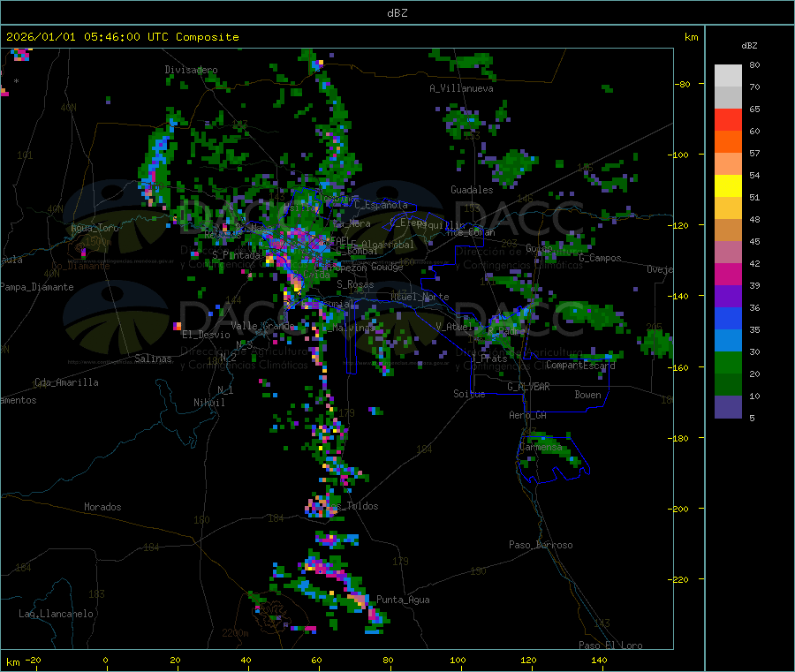Image resolution: width=795 pixels, height=672 pixels.
Task: Click the Punta_Agua label
Action: tap(403, 600)
